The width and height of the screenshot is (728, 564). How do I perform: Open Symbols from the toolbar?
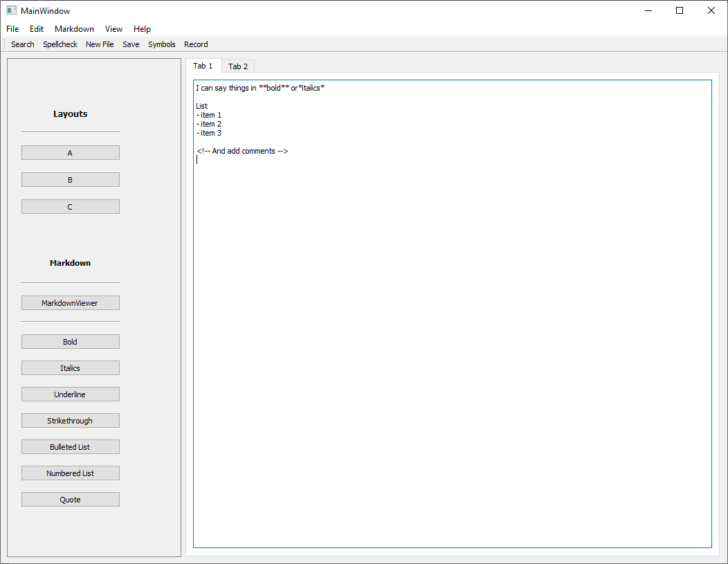[x=161, y=44]
